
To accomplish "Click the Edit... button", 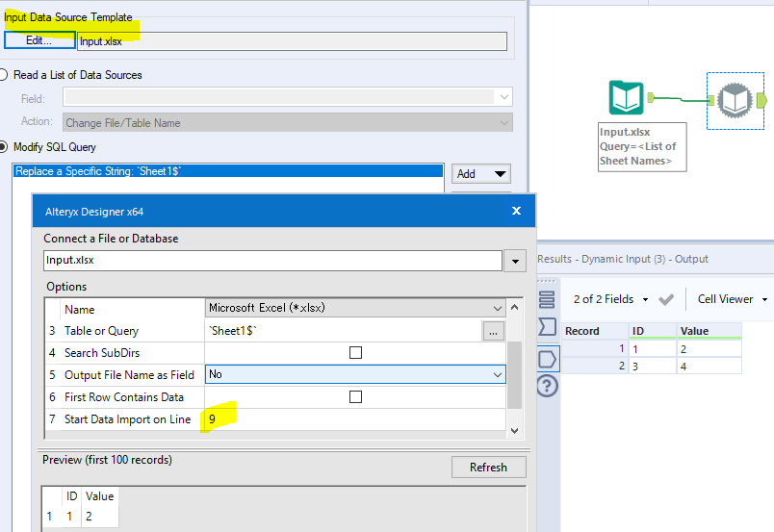I will [39, 40].
